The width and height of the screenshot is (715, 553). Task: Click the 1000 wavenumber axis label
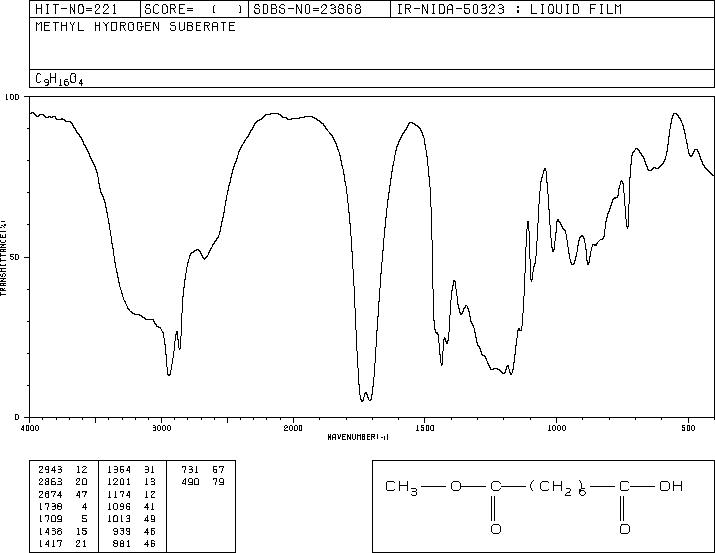[556, 428]
